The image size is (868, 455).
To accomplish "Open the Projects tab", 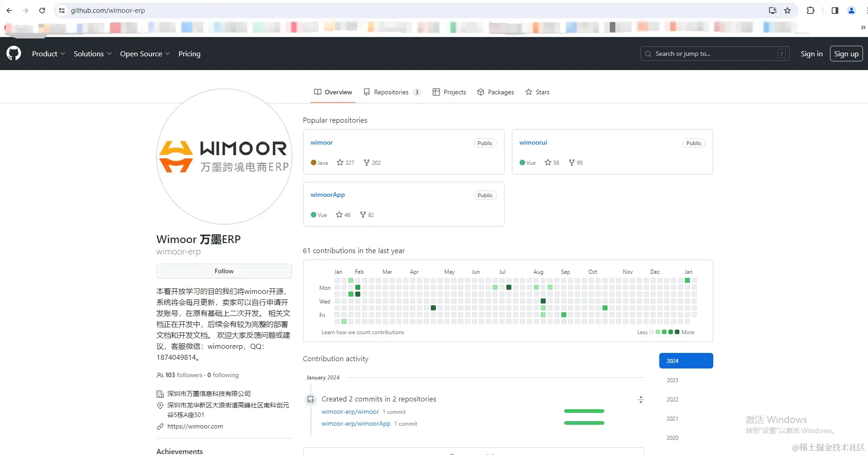I will (x=449, y=92).
